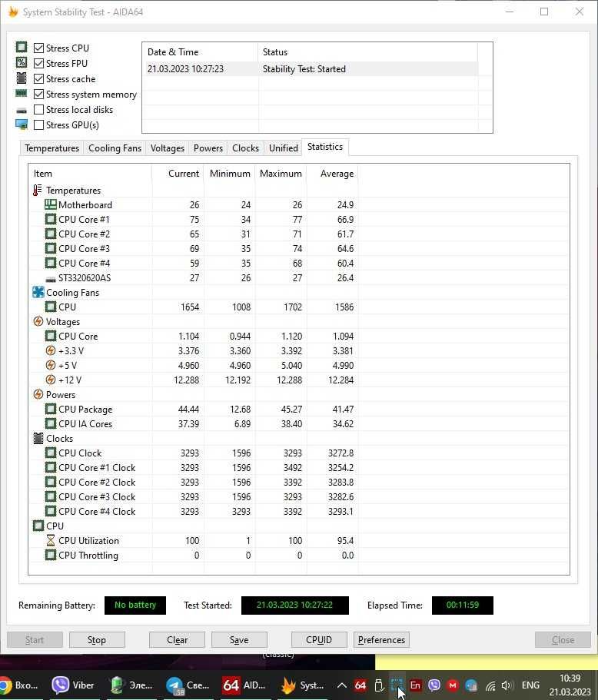598x700 pixels.
Task: Open Viber from the taskbar
Action: pos(73,685)
